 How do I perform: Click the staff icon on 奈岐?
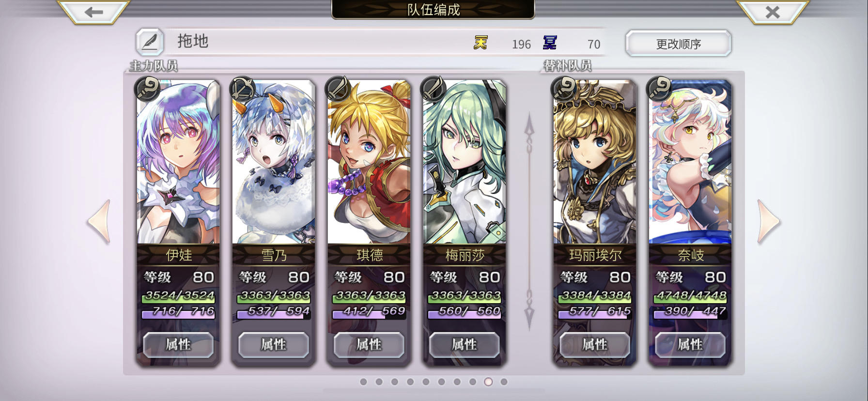point(659,89)
